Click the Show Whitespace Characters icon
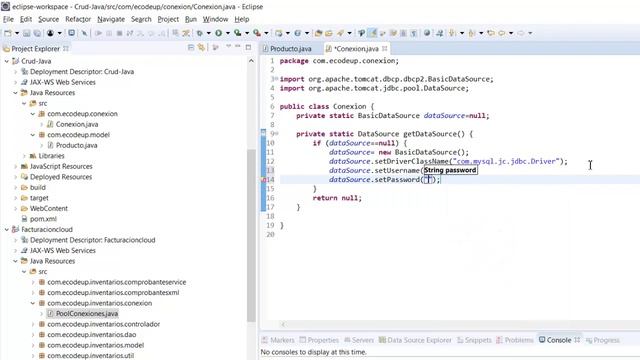 point(413,33)
